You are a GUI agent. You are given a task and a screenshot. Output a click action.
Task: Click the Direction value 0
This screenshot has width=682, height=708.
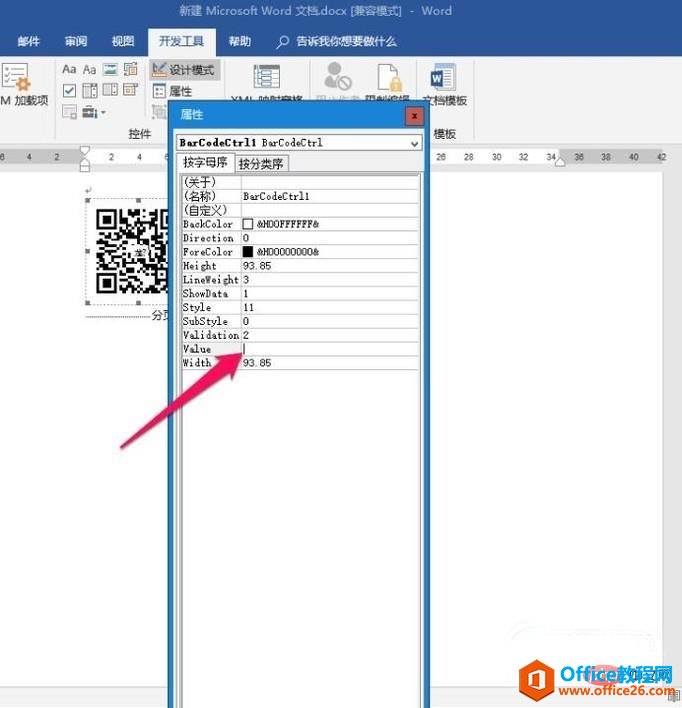(330, 238)
